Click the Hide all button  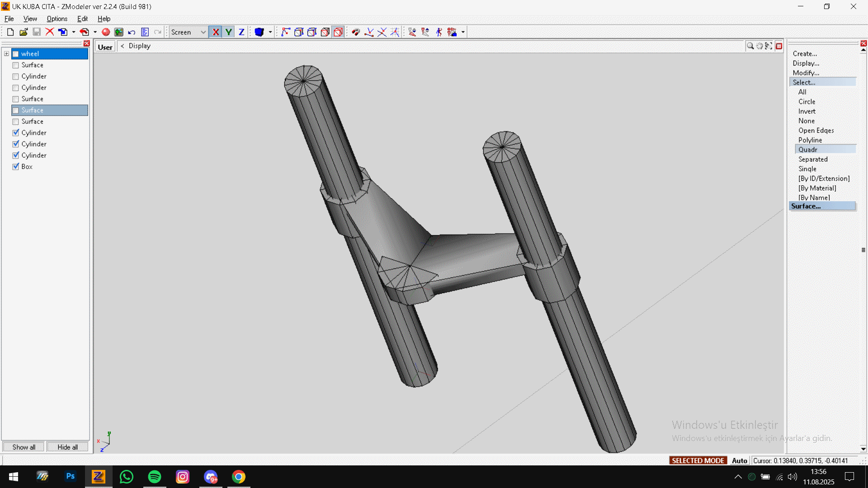67,447
